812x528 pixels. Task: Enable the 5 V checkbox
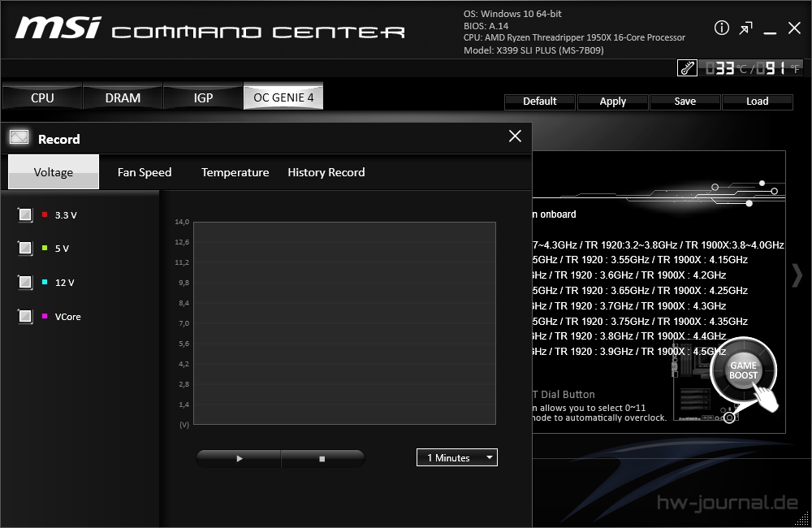pyautogui.click(x=25, y=249)
